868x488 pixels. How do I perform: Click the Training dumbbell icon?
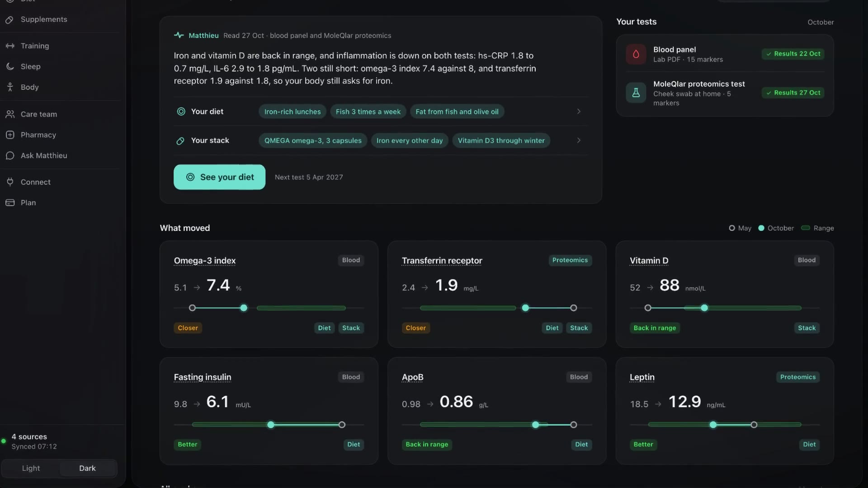pyautogui.click(x=10, y=46)
